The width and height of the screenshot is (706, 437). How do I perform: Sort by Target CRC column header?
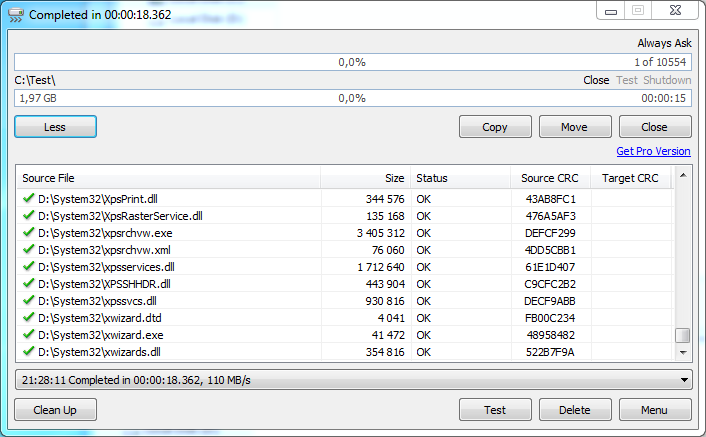point(630,178)
